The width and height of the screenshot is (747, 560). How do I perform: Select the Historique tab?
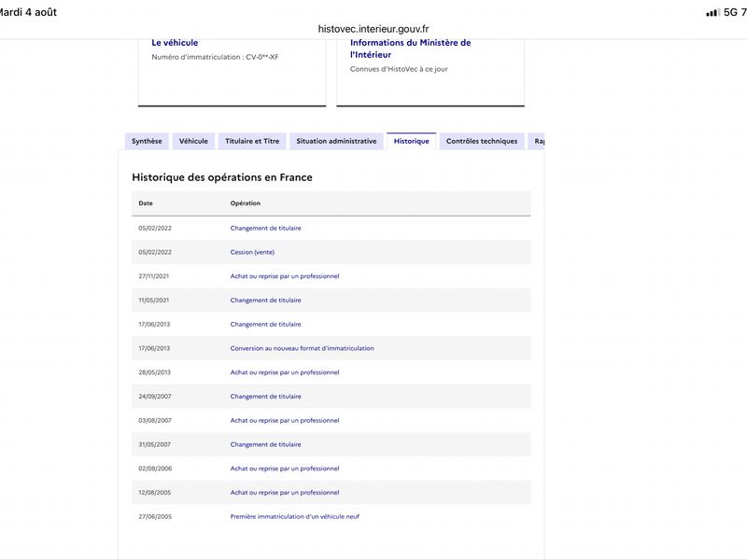(411, 141)
